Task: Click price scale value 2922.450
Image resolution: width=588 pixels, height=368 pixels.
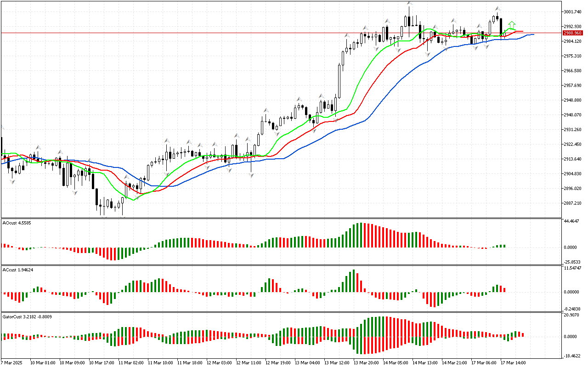Action: (574, 144)
